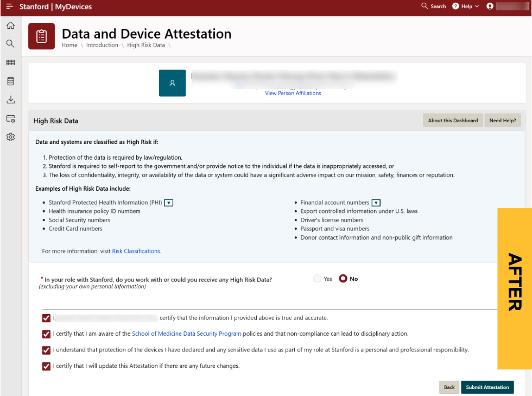Click 'Export controlled information under U.S. laws'
Viewport: 532px width, 396px height.
[x=359, y=211]
